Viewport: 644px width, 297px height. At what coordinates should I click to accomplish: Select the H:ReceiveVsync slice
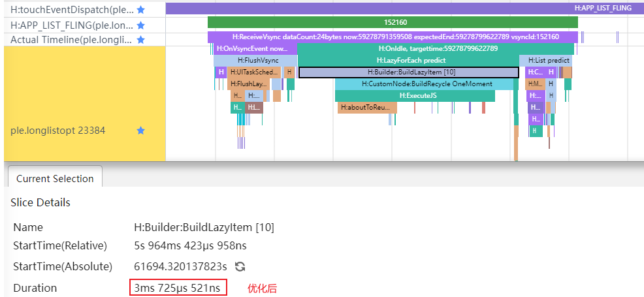pyautogui.click(x=395, y=37)
